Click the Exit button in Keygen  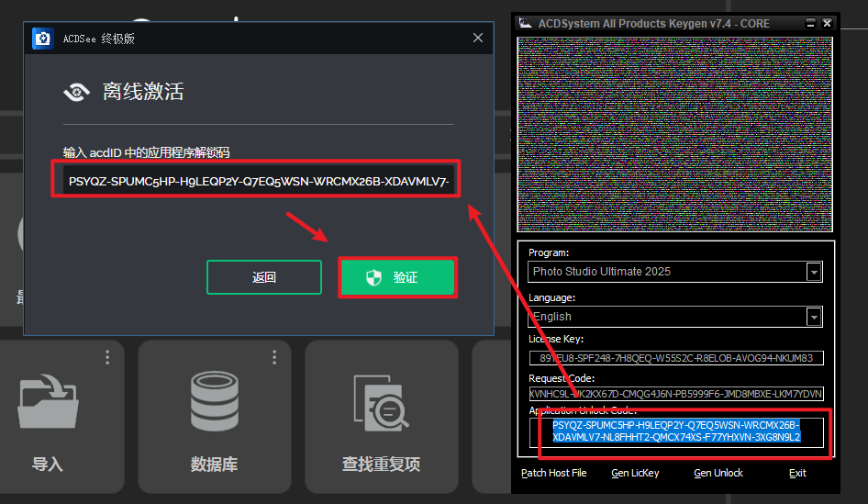797,473
